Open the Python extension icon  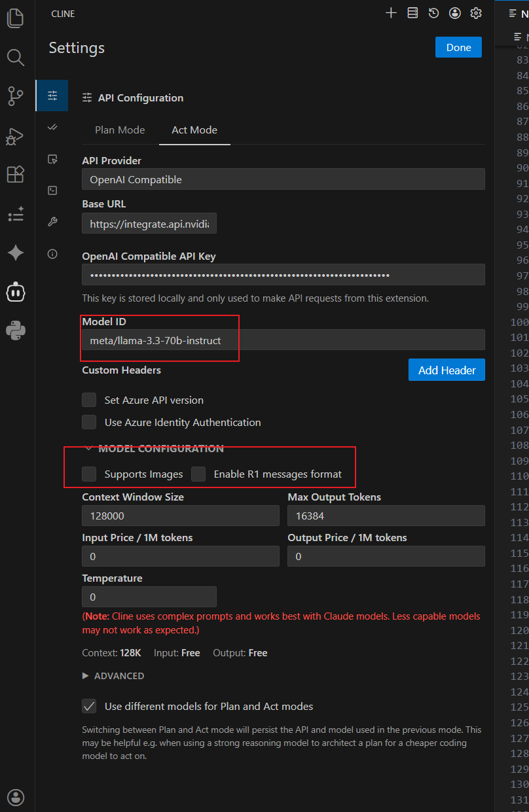coord(16,331)
